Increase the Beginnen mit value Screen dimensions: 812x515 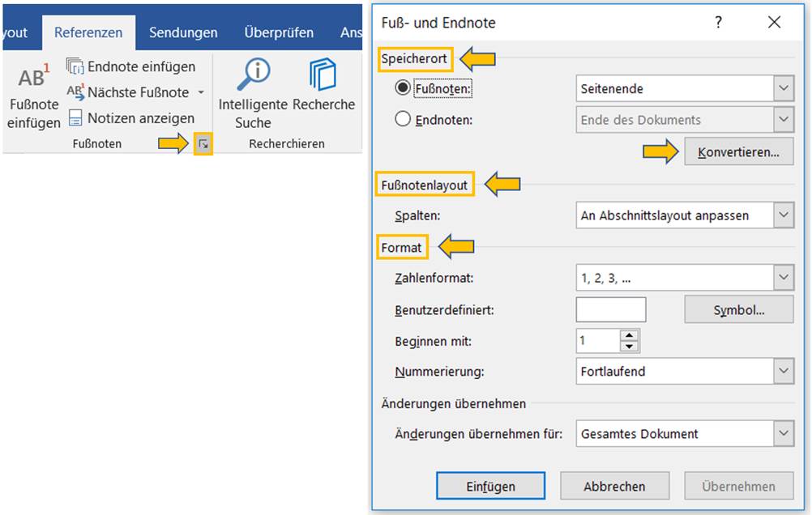tap(630, 334)
